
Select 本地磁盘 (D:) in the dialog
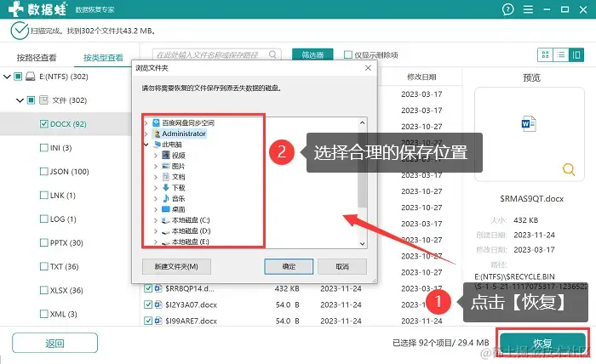click(186, 230)
